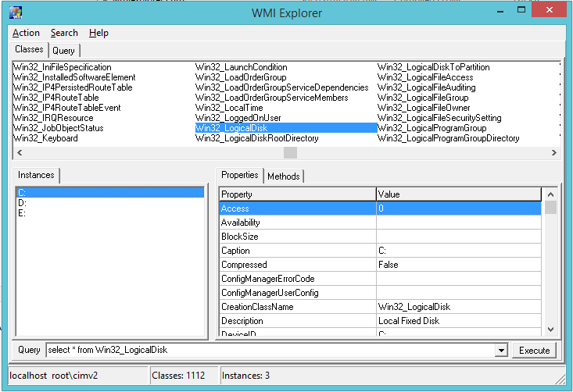Viewport: 573px width, 392px height.
Task: Select the Win32_LogicalFileGroup class
Action: (423, 98)
